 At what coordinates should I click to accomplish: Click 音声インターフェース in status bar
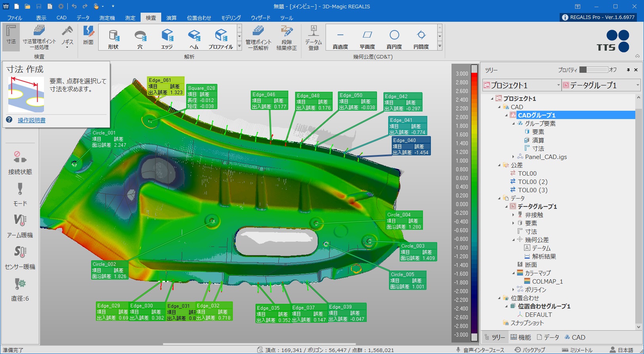click(x=480, y=350)
